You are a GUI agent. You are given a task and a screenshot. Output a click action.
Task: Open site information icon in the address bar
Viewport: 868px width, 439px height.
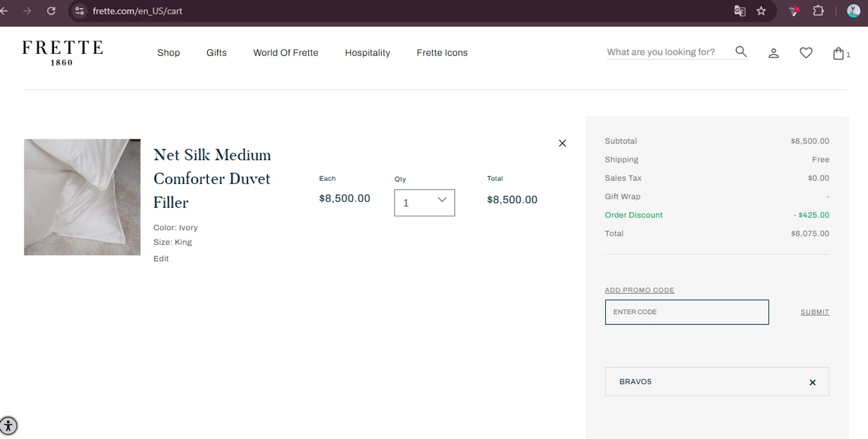[80, 11]
